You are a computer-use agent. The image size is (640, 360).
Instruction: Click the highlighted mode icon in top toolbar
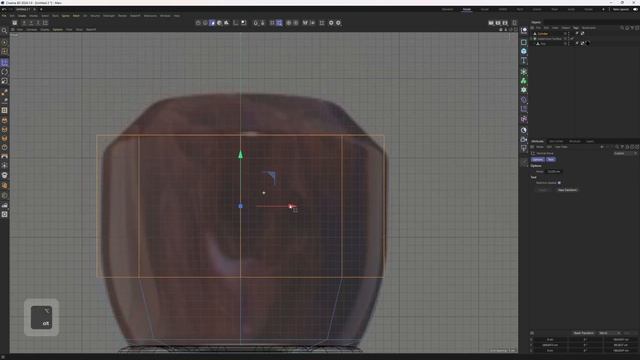(212, 23)
